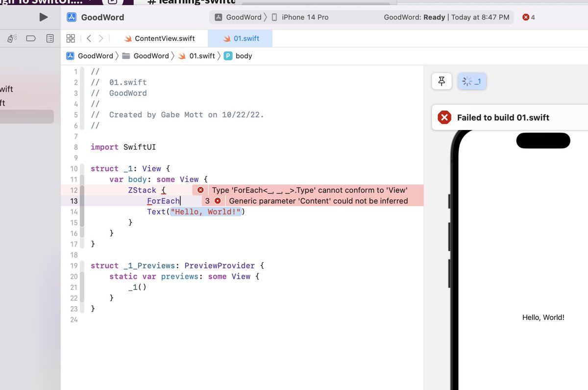Open the 01.swift breadcrumb in the jump bar
Screen dimensions: 588x390
pos(196,56)
